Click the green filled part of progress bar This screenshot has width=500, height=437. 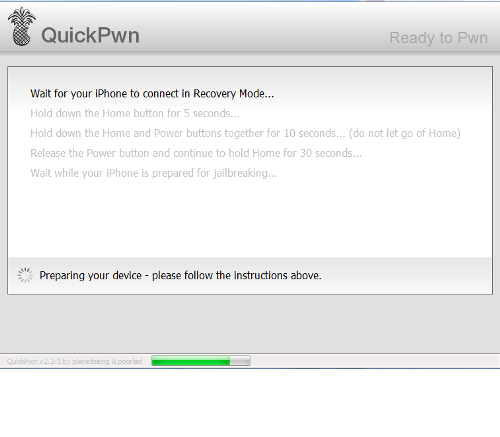pos(191,361)
